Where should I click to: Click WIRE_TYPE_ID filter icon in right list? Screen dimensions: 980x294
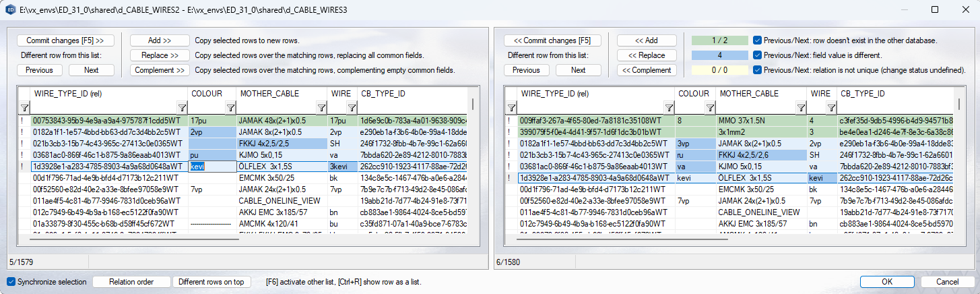point(668,107)
